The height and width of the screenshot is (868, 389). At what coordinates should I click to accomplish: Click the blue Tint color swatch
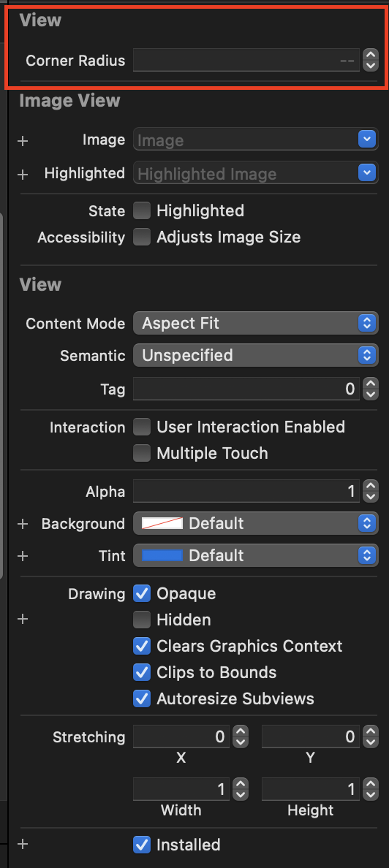pos(162,555)
